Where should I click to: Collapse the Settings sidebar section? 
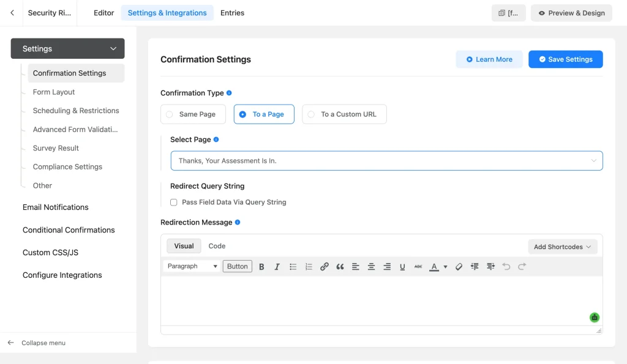(x=67, y=48)
